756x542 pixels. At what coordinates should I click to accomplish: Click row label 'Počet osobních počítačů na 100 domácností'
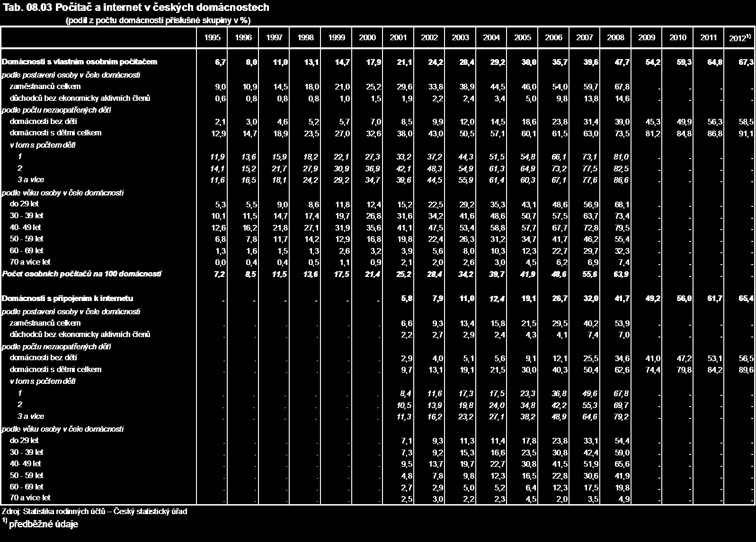pos(82,274)
